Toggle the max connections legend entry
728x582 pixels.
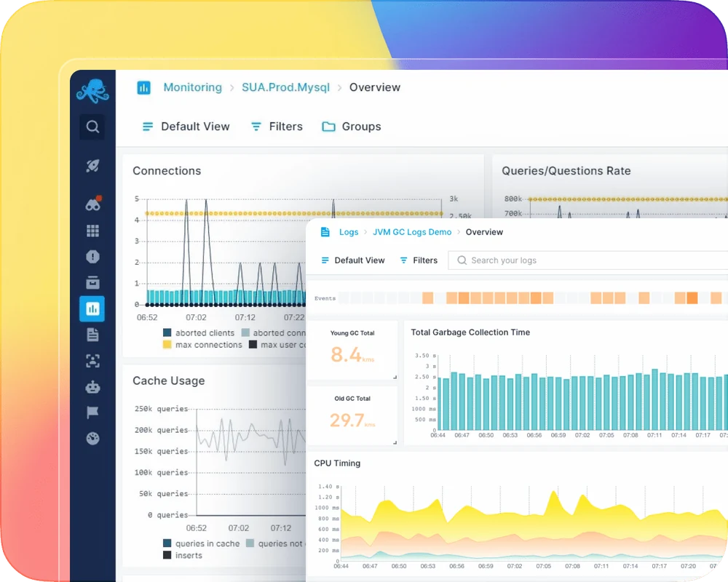202,345
